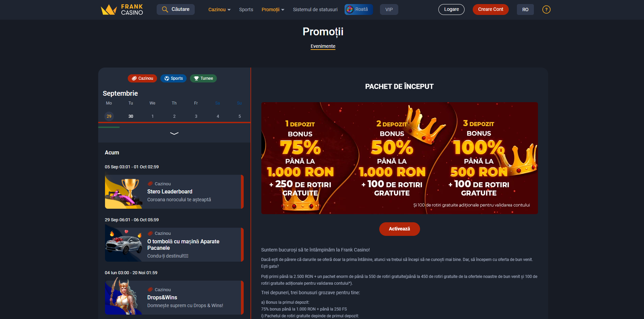
Task: Expand the Cazinou navigation dropdown
Action: tap(219, 10)
